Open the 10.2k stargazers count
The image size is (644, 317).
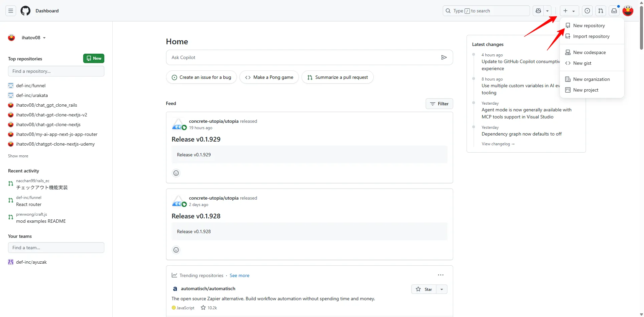pos(209,308)
